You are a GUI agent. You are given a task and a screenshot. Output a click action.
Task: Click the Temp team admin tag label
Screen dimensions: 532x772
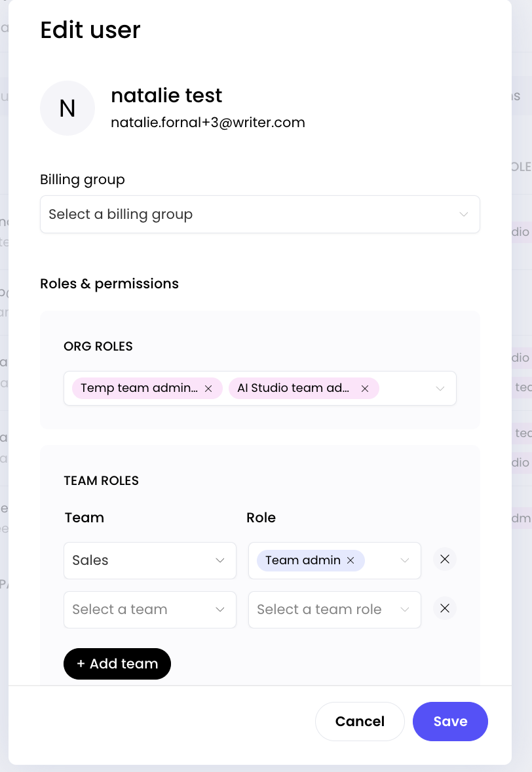click(139, 388)
